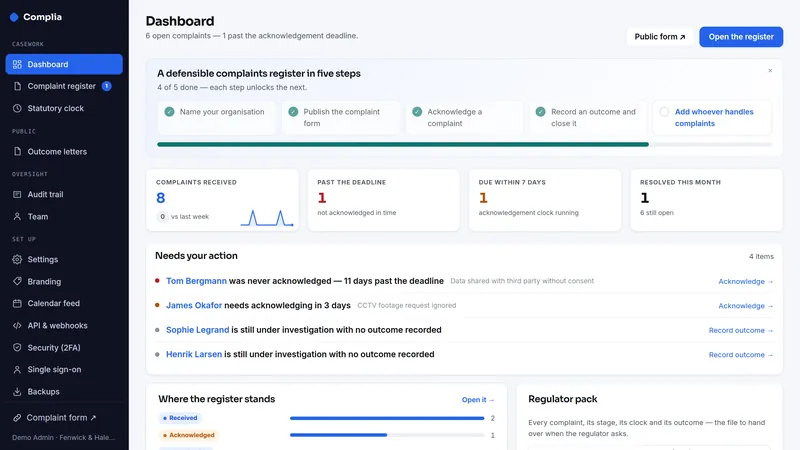
Task: Click Acknowledge for Tom Bergmann
Action: pyautogui.click(x=745, y=282)
